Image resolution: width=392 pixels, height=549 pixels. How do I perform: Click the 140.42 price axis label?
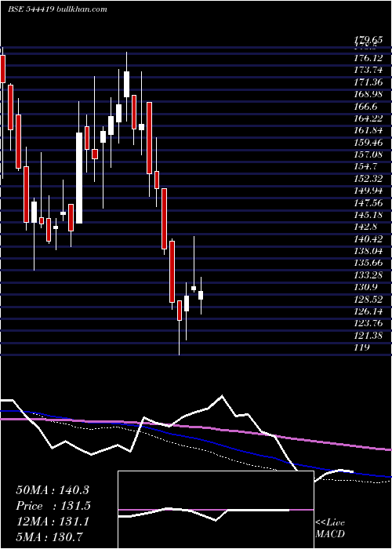[x=368, y=239]
